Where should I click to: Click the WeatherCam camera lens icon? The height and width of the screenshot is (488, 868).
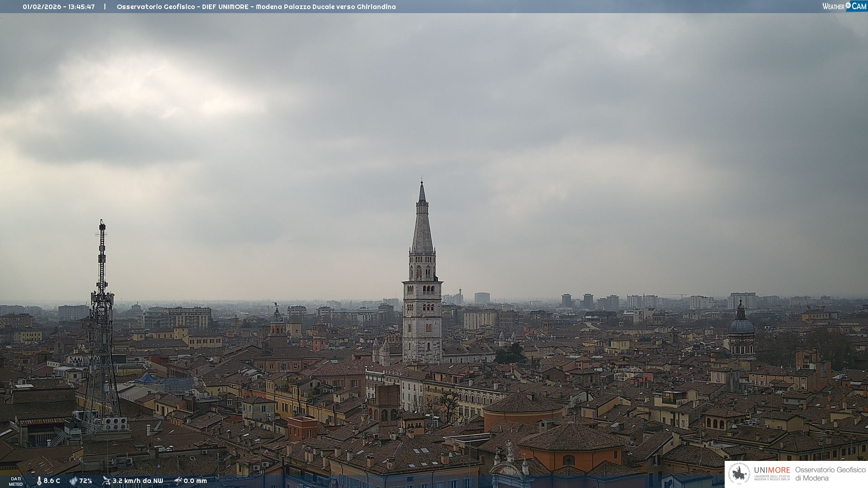pos(848,5)
